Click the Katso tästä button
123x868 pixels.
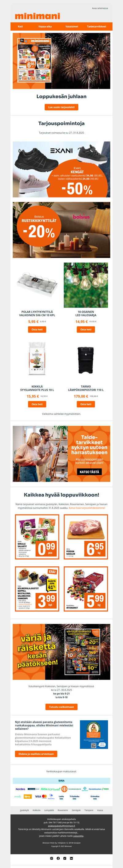[89, 472]
